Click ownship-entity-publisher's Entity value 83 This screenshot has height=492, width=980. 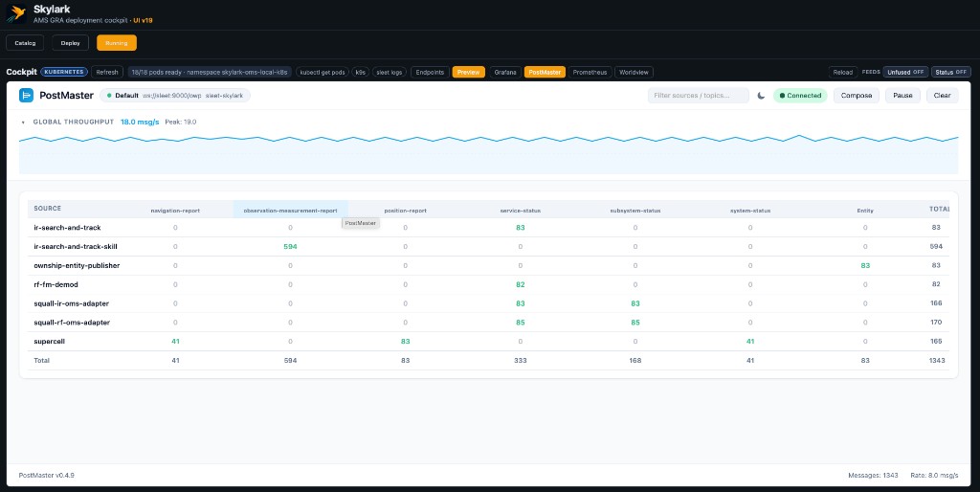point(865,266)
